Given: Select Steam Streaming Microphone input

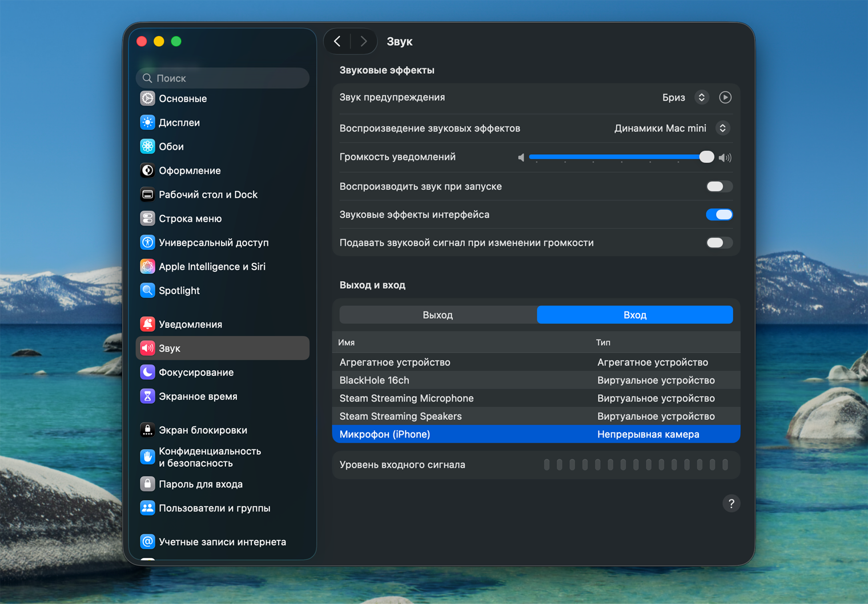Looking at the screenshot, I should [536, 398].
